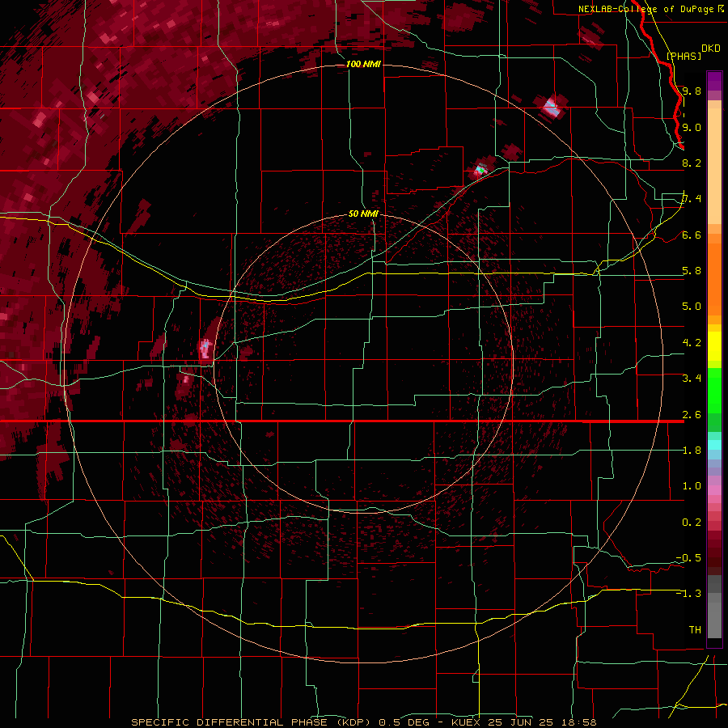728x728 pixels.
Task: Select the 100 NMI range ring label
Action: (363, 64)
